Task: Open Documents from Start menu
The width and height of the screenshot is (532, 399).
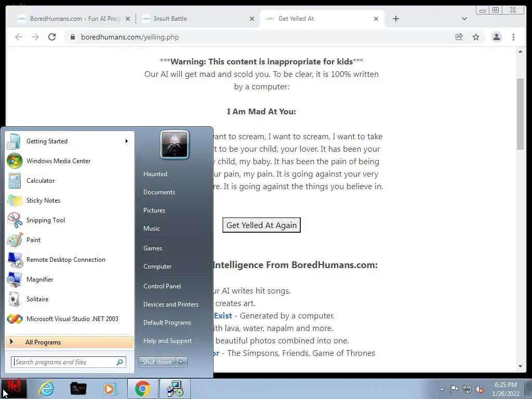Action: (x=159, y=192)
